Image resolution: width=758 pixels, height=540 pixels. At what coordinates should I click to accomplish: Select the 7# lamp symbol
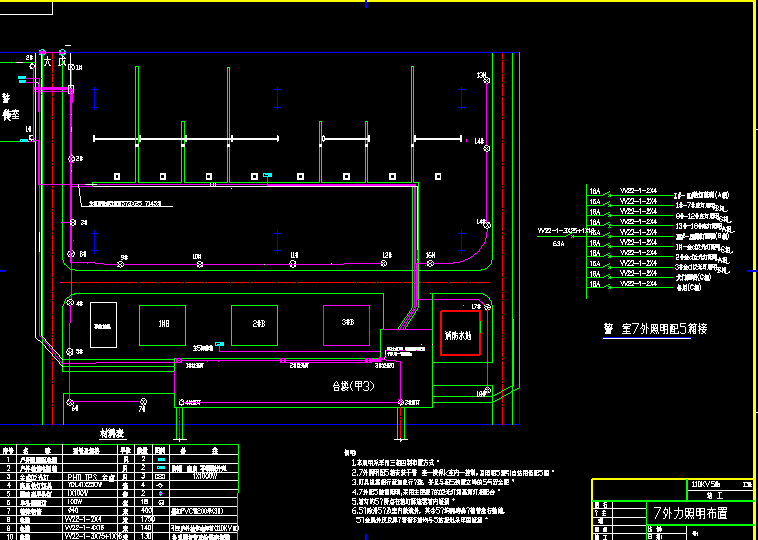point(143,401)
